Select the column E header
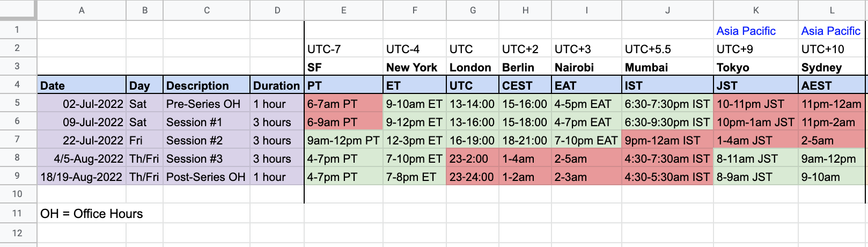Screen dimensions: 868x247 pyautogui.click(x=343, y=10)
